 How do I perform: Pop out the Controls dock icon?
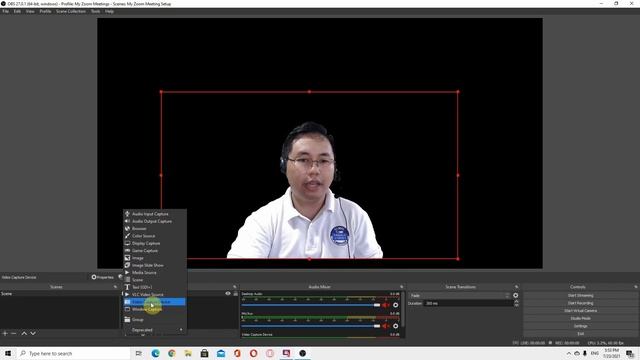[636, 287]
